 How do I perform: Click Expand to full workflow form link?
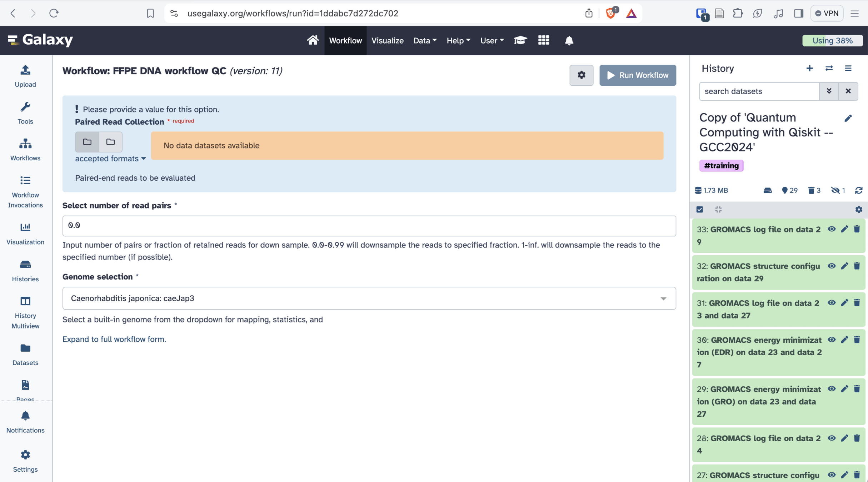coord(114,339)
